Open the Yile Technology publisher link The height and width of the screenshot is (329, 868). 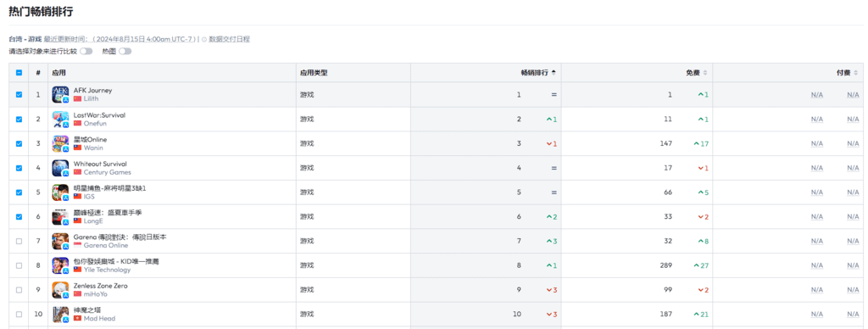(107, 270)
